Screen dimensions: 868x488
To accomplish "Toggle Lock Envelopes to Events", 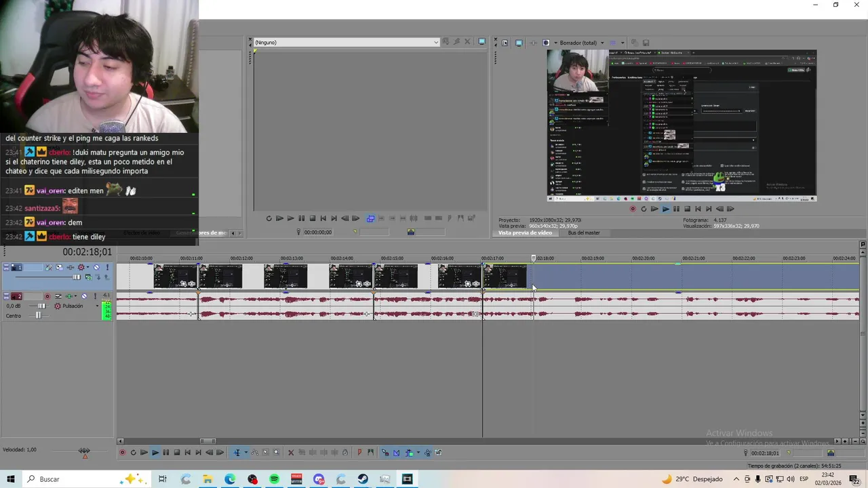I will coord(428,452).
